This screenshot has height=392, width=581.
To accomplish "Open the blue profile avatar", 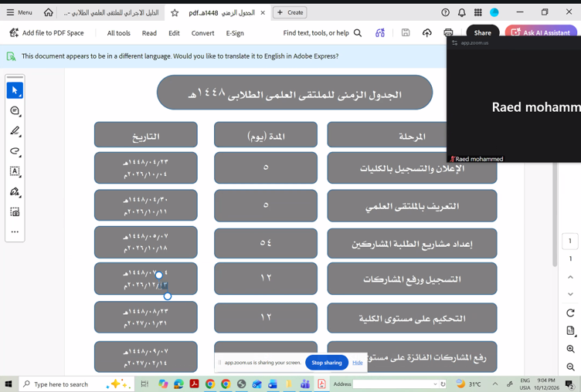I will (x=494, y=12).
